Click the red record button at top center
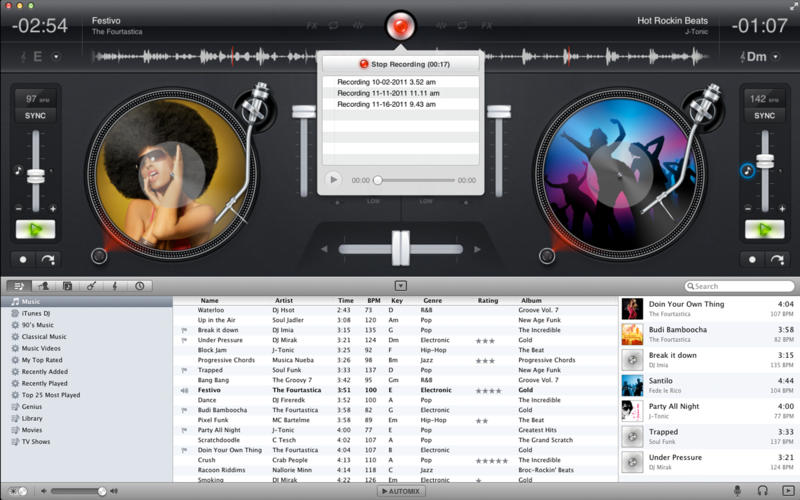The width and height of the screenshot is (800, 500). coord(400,23)
